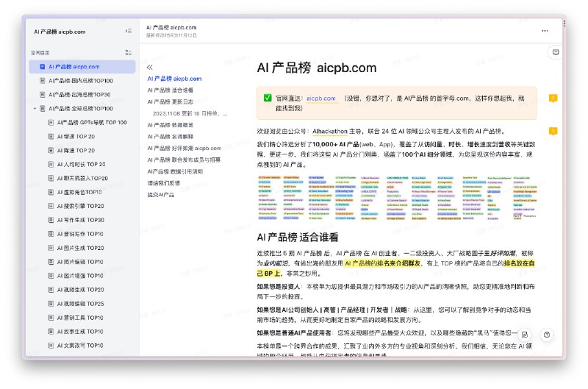Click the second yellow comment marker
The height and width of the screenshot is (389, 588).
(553, 131)
